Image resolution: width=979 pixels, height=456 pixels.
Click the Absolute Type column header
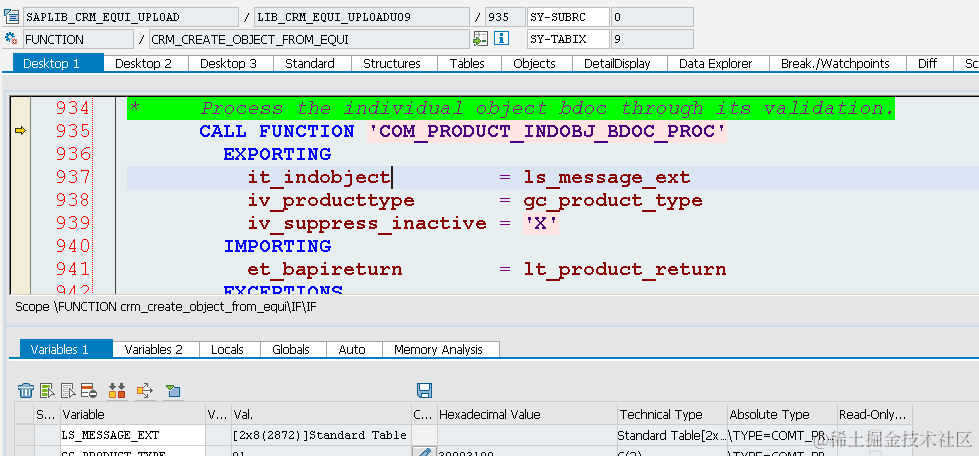(x=782, y=414)
